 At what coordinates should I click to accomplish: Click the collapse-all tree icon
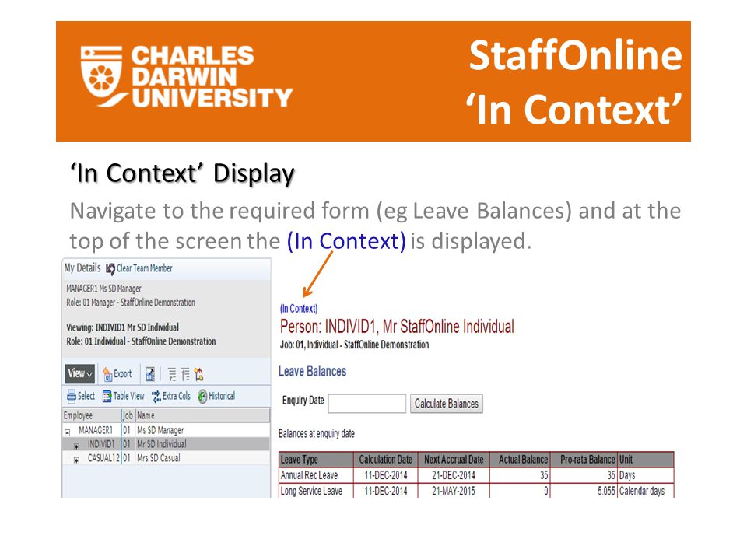click(185, 375)
